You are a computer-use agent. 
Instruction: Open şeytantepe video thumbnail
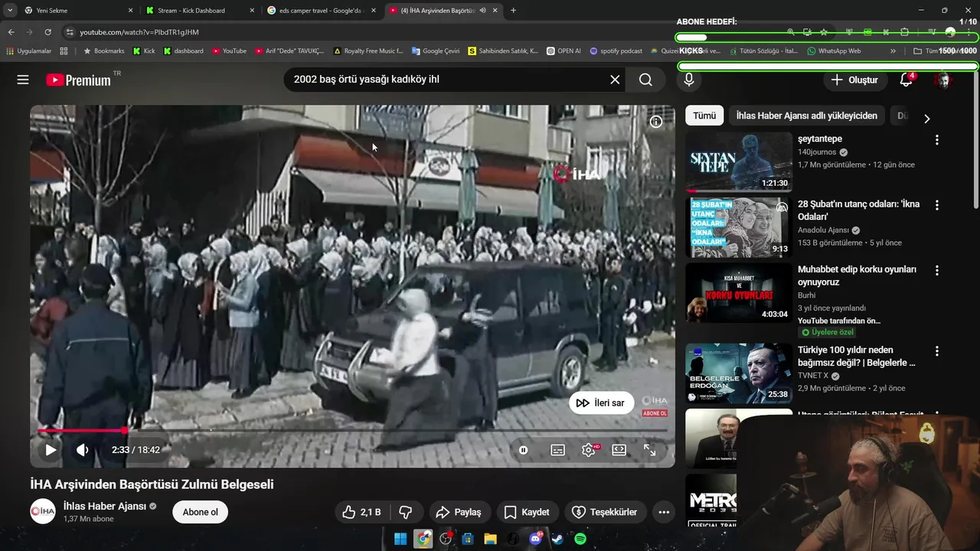point(739,161)
